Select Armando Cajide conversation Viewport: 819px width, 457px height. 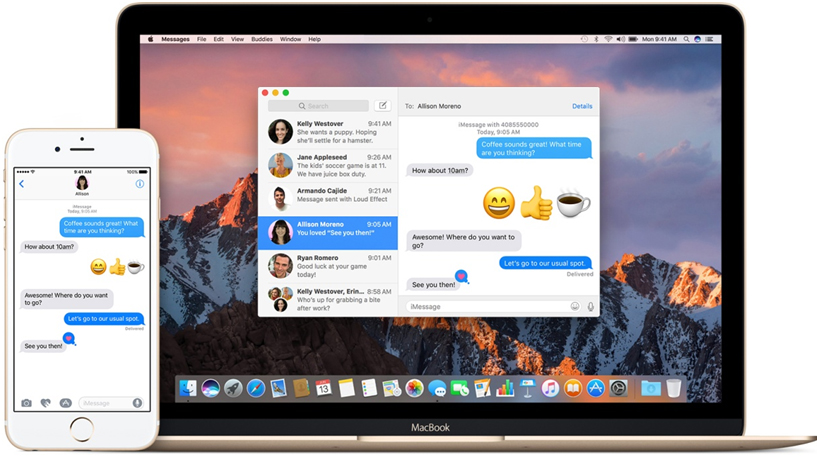(328, 198)
